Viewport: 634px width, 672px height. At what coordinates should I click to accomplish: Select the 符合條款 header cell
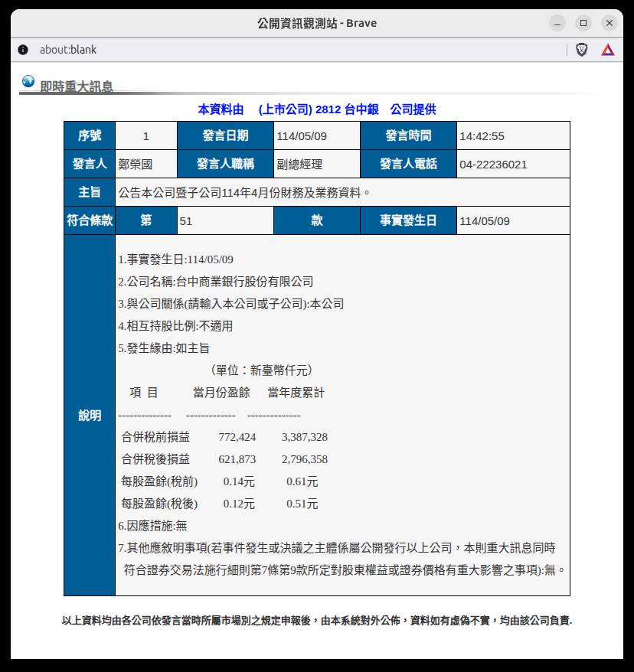(x=90, y=220)
